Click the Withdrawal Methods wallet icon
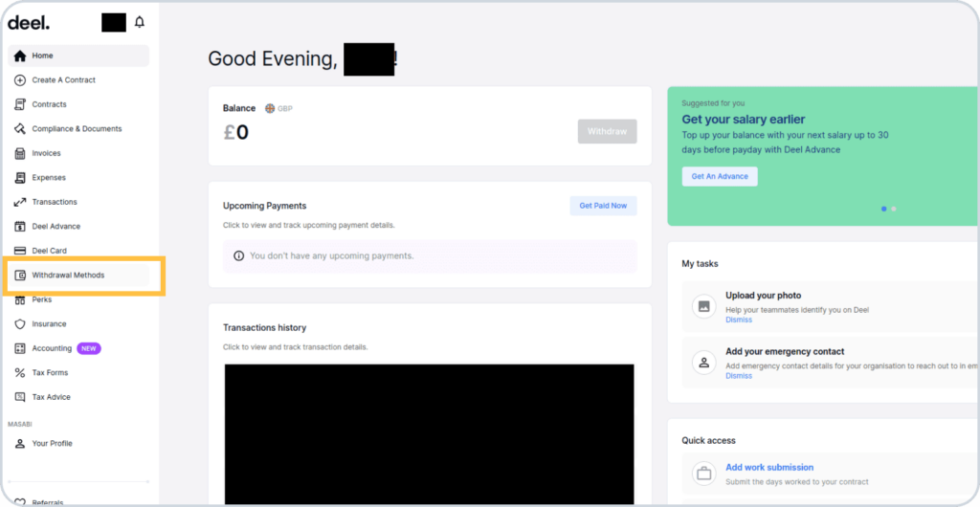The height and width of the screenshot is (507, 980). point(20,275)
